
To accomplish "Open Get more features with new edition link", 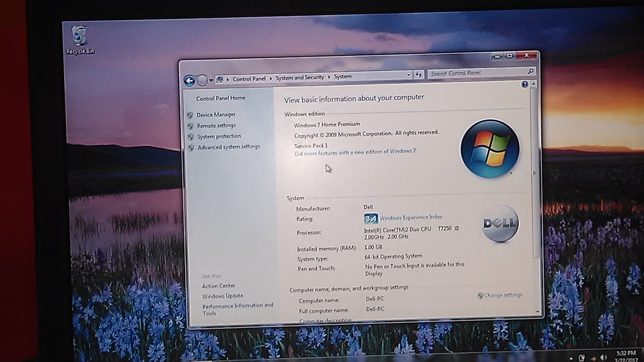I will (355, 152).
